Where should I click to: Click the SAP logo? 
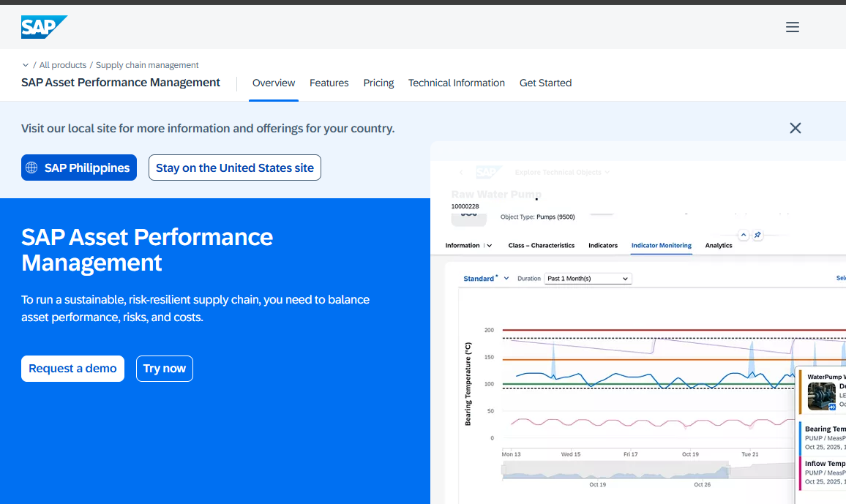click(44, 27)
